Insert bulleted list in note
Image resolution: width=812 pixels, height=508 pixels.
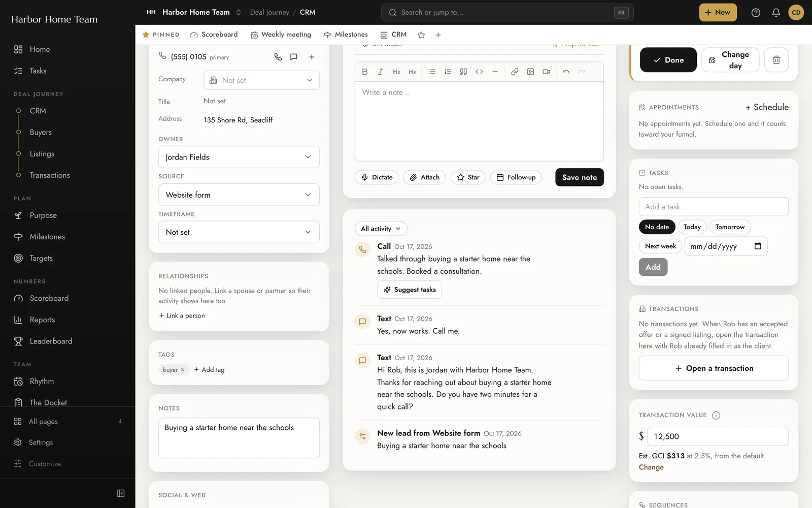(x=432, y=72)
